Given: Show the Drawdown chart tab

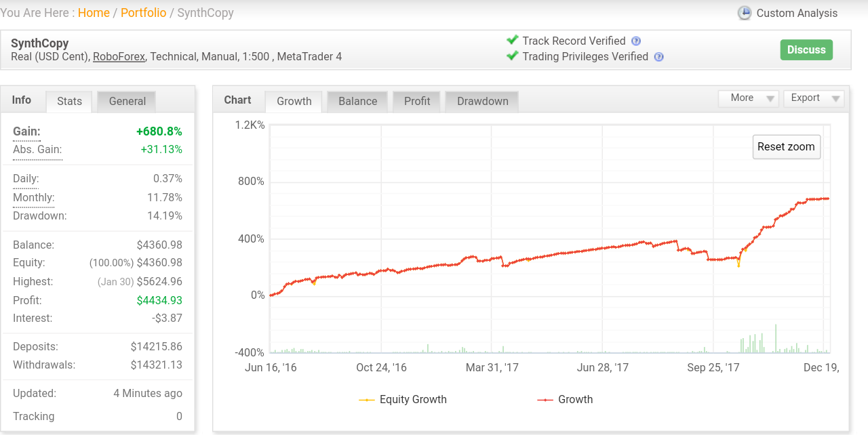Looking at the screenshot, I should (x=482, y=102).
